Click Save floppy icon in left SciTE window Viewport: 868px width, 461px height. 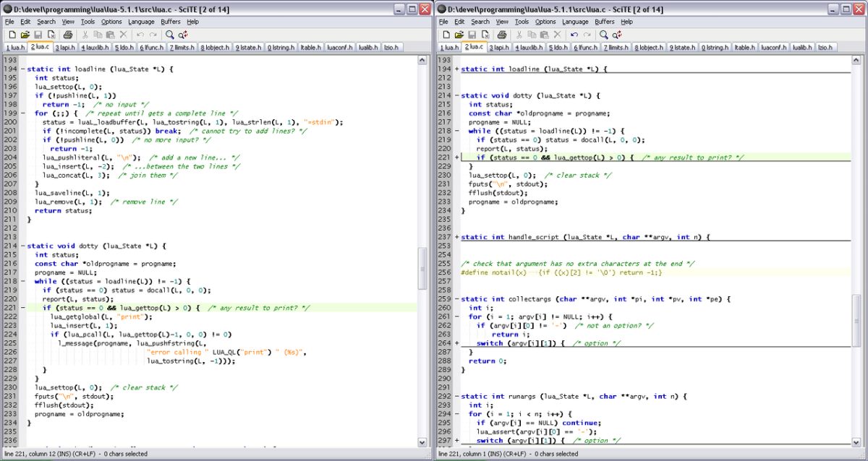[38, 35]
